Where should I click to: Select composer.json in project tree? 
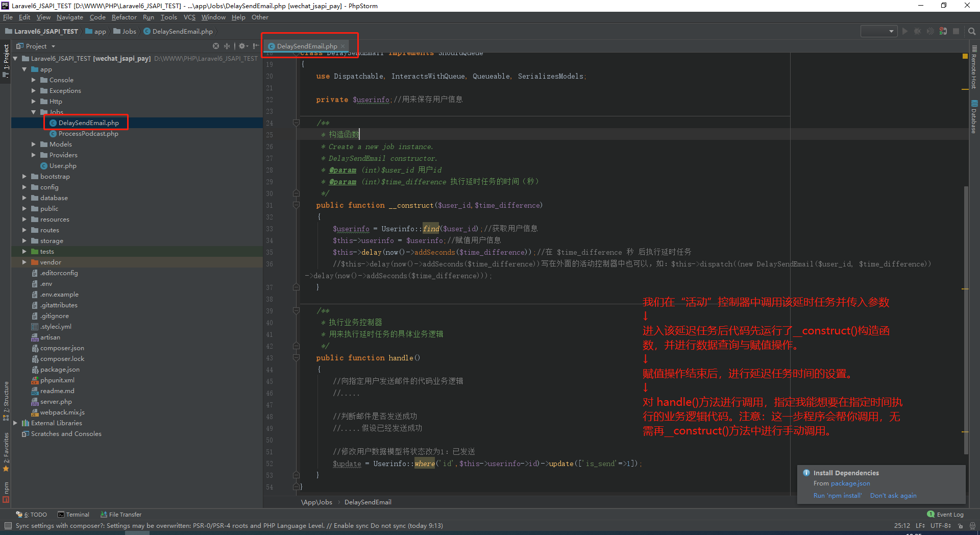click(62, 348)
